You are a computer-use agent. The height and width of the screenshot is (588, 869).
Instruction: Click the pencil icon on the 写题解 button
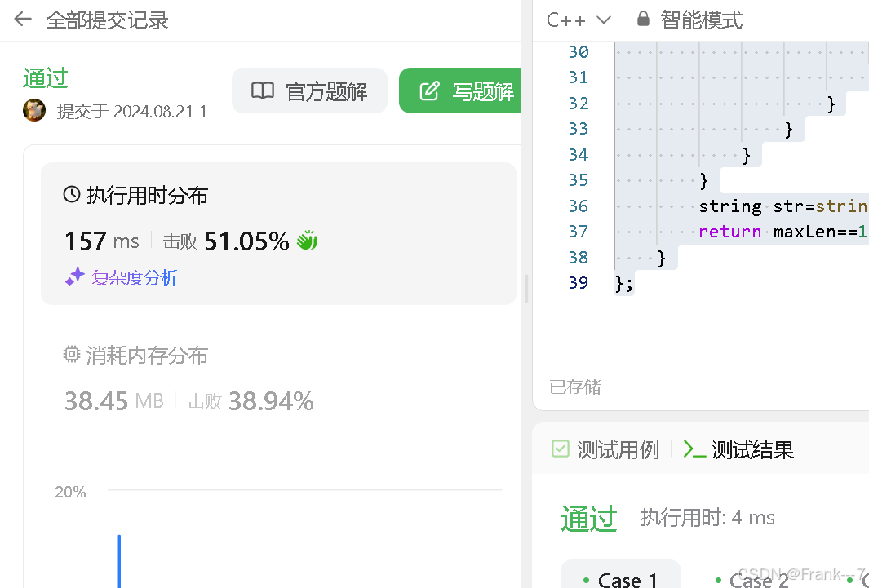[429, 91]
